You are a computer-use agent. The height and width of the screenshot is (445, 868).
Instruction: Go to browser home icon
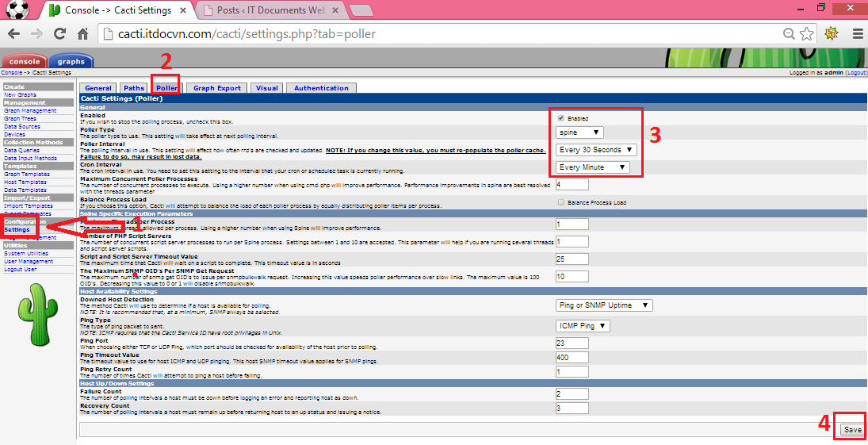pos(82,34)
